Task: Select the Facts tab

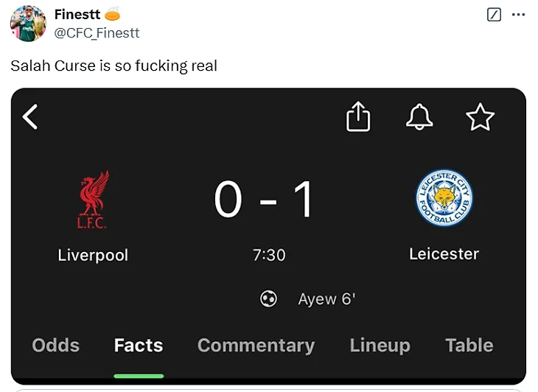Action: click(x=139, y=346)
